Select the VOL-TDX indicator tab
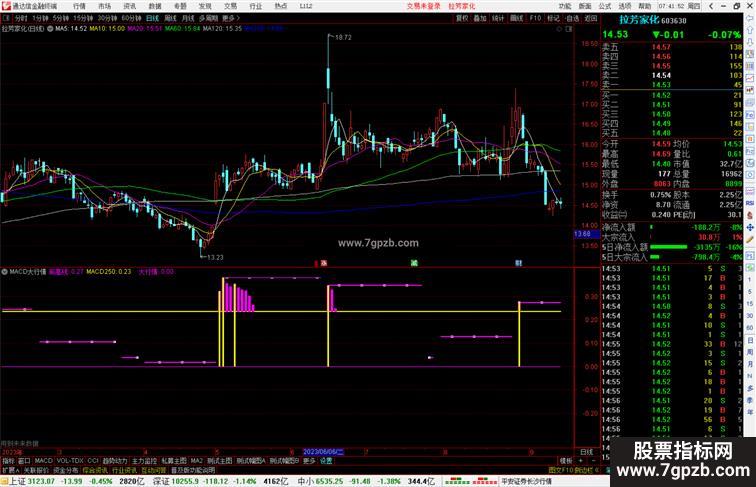 pos(70,460)
